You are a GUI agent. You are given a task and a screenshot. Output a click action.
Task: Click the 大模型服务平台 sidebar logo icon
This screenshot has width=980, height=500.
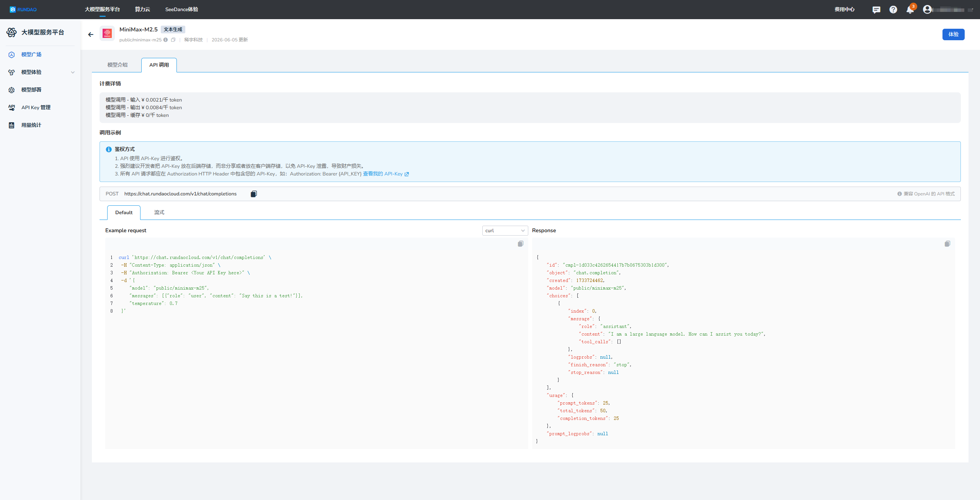[x=11, y=33]
